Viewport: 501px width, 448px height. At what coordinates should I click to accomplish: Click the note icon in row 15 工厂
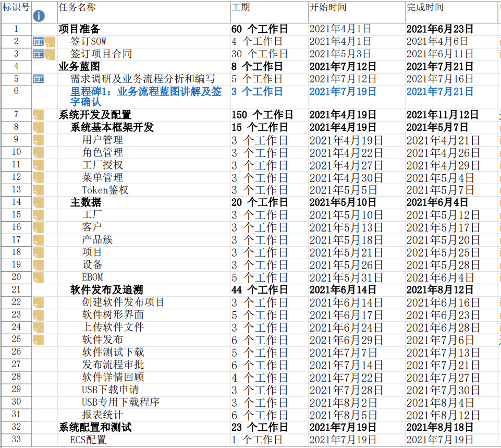[39, 215]
